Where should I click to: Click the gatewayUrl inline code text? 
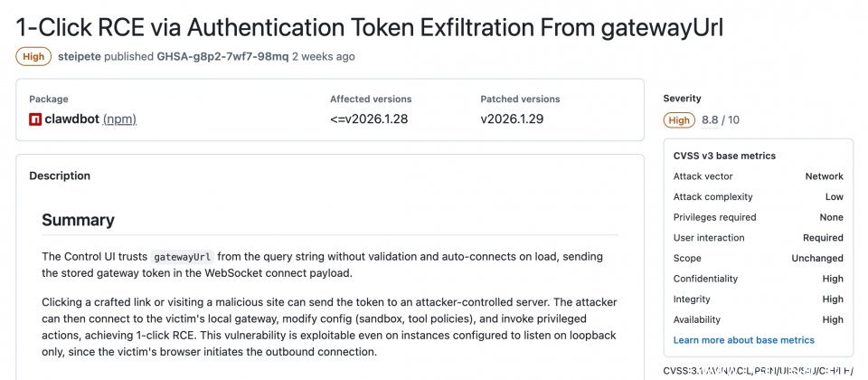182,257
